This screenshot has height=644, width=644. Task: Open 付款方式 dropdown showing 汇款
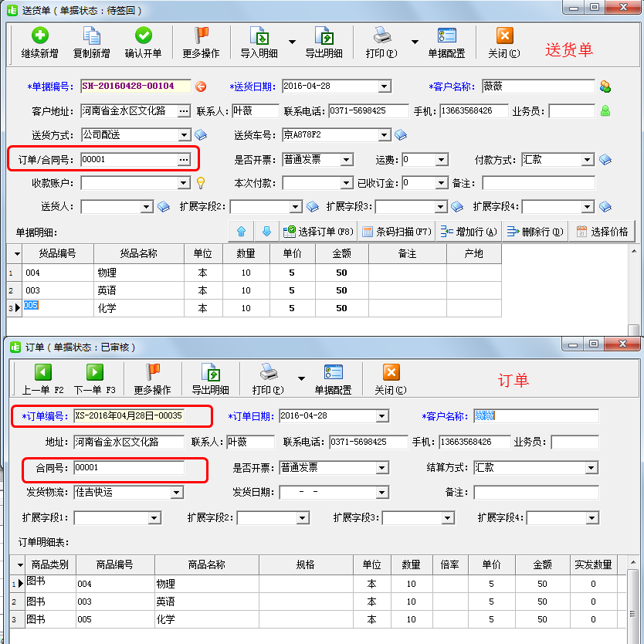tap(588, 160)
